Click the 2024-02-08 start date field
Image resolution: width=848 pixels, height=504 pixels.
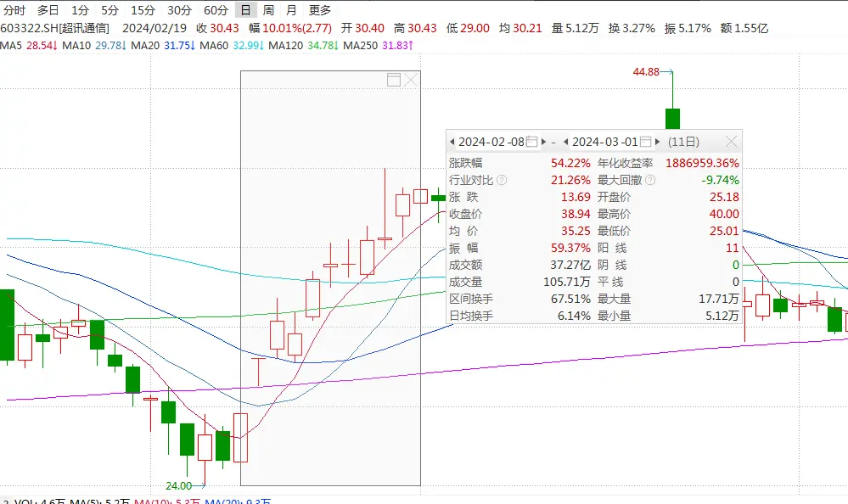point(491,142)
